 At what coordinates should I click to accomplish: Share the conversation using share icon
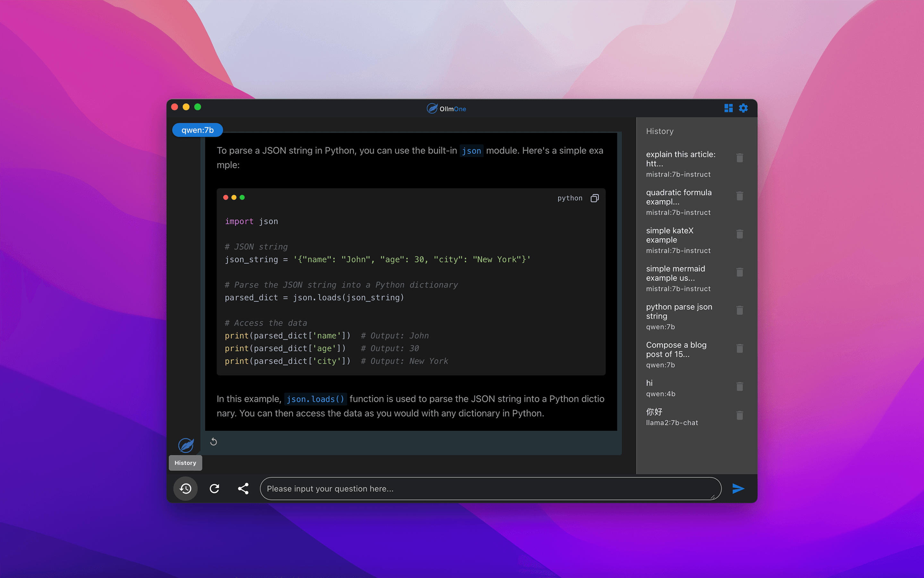(x=243, y=488)
